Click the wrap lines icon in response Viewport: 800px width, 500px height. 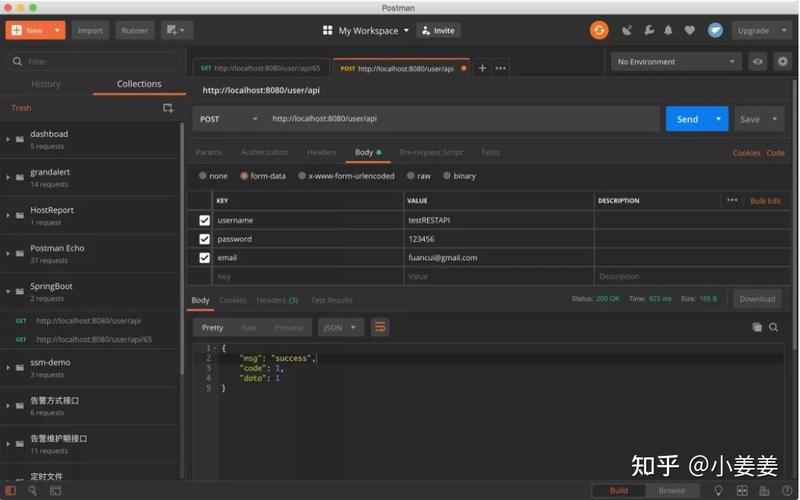click(x=380, y=327)
